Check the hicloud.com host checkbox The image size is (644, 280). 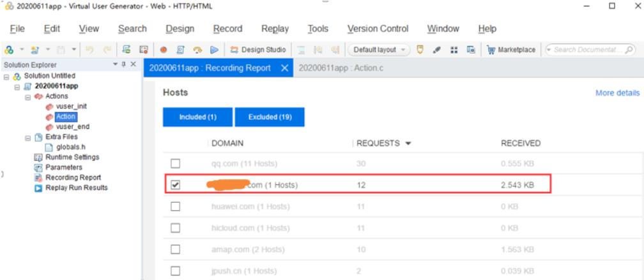[x=175, y=228]
